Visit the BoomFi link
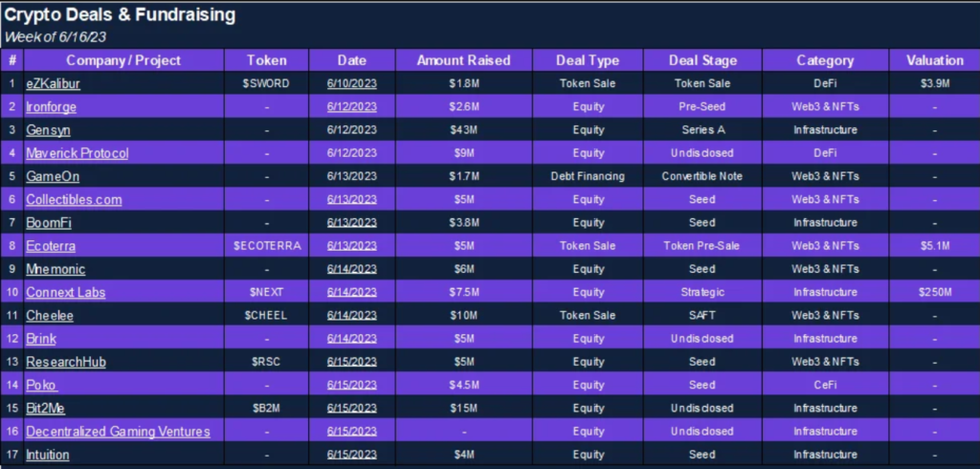The height and width of the screenshot is (469, 980). (x=49, y=223)
